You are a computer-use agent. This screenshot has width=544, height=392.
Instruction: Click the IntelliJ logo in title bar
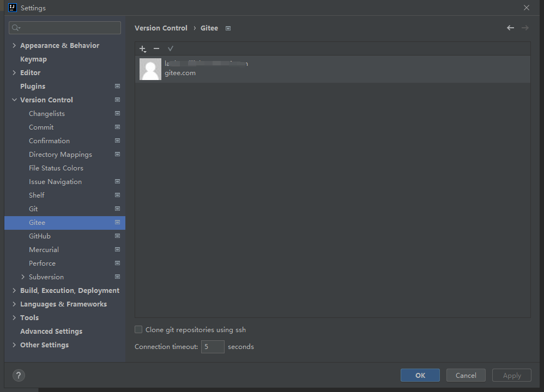[13, 8]
